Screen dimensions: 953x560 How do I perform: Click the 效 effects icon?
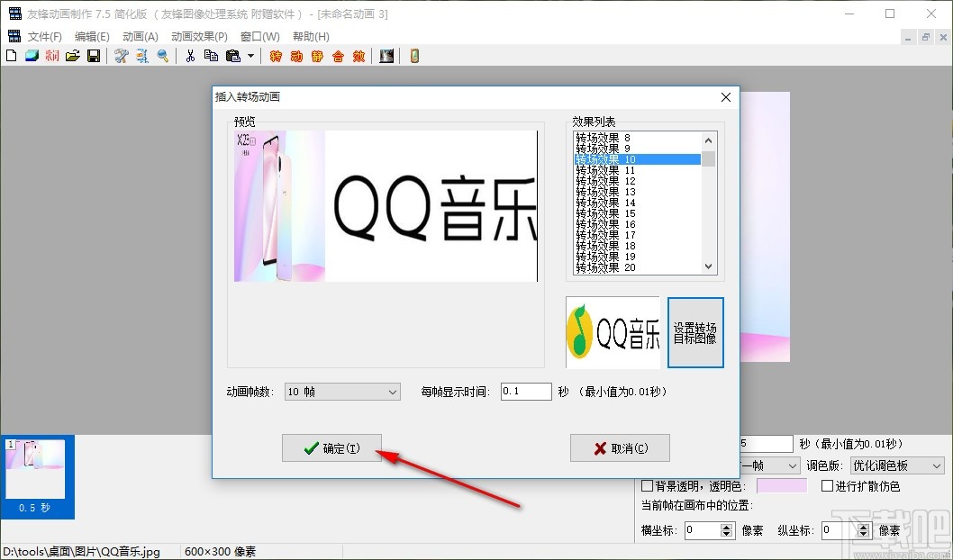tap(359, 57)
